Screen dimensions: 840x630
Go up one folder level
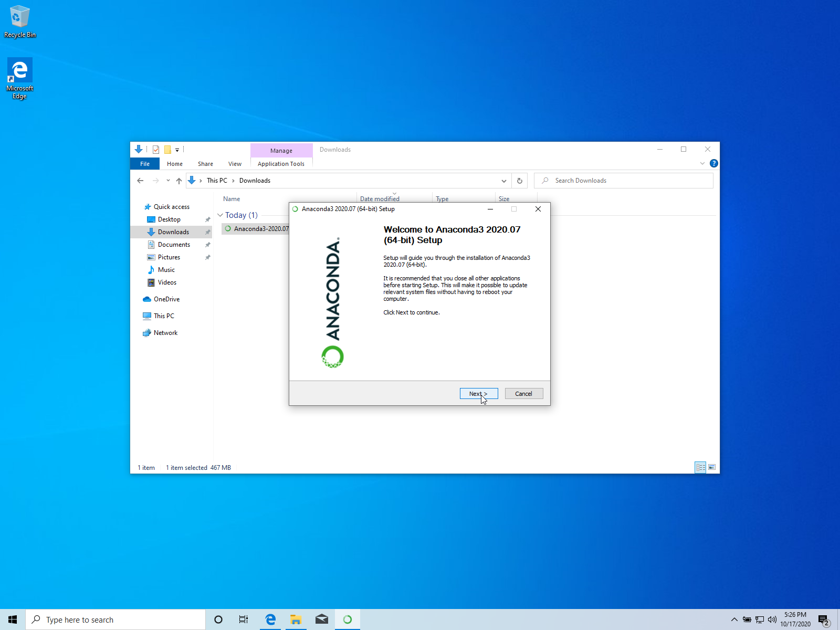point(179,181)
